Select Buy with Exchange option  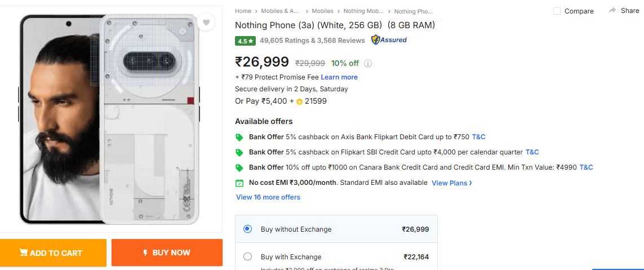[247, 256]
